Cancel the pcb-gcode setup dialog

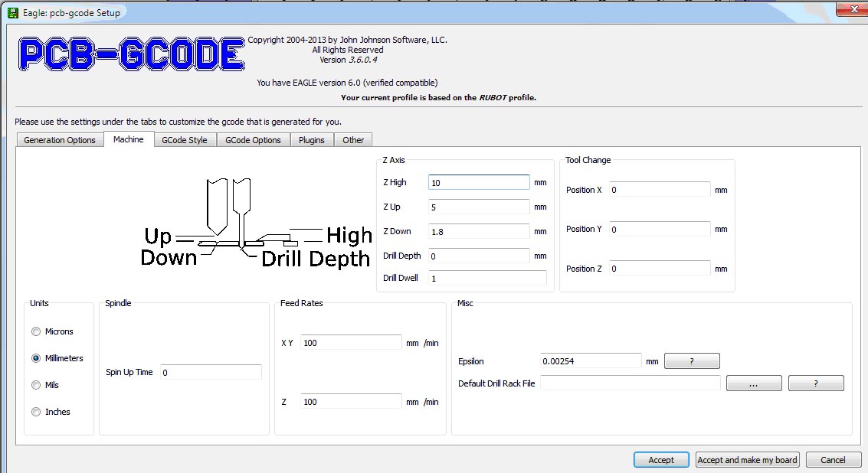click(x=833, y=460)
